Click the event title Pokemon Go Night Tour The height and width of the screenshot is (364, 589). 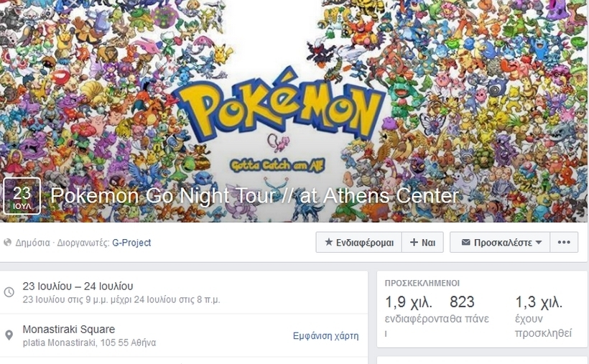tap(255, 196)
